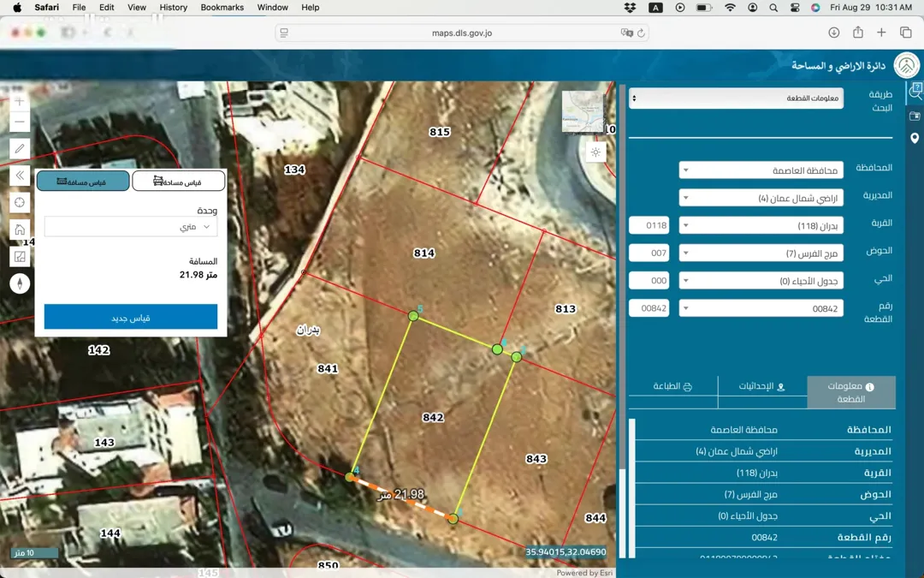Start a new measurement with قياس جديد
Image resolution: width=924 pixels, height=578 pixels.
click(x=131, y=318)
